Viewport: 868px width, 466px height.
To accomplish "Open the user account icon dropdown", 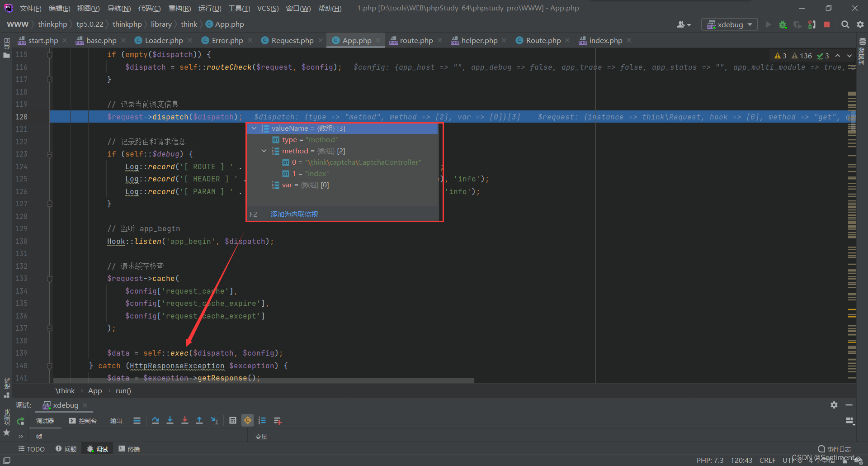I will [x=684, y=24].
